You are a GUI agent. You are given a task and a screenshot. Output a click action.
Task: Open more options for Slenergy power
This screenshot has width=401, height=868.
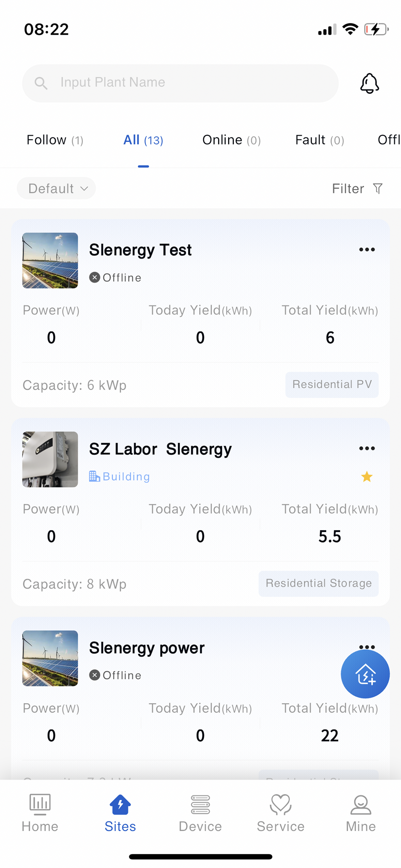click(x=367, y=646)
